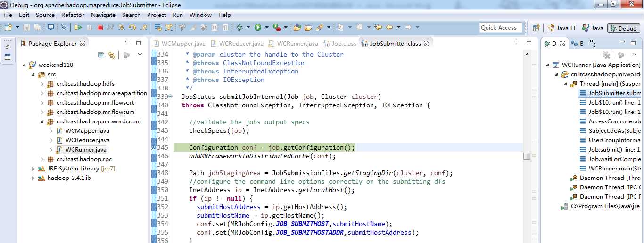
Task: Select cn.itcast.hadoop.rpc package
Action: tap(79, 159)
